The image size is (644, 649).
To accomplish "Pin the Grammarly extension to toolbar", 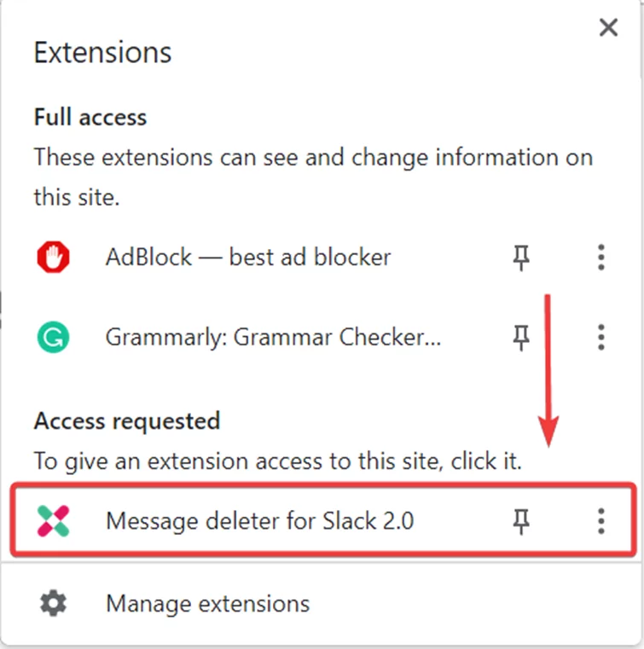I will click(521, 338).
